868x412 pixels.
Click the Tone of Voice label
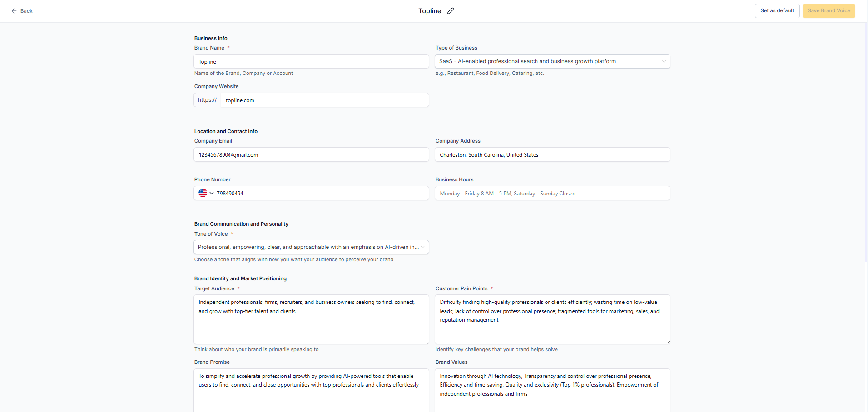[211, 234]
